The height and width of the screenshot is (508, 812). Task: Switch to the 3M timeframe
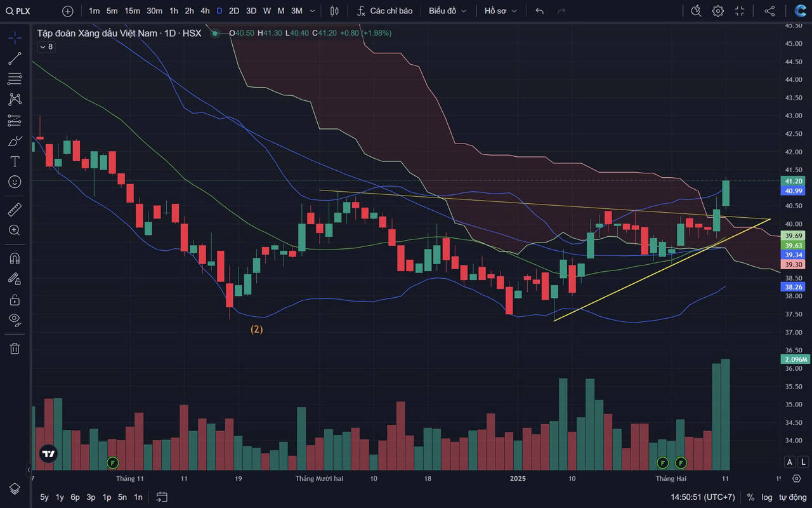click(296, 11)
